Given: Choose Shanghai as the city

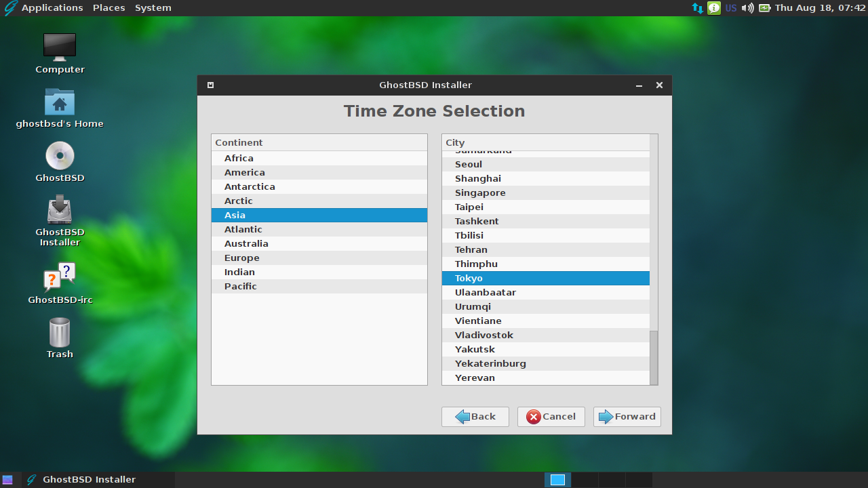Looking at the screenshot, I should 546,178.
